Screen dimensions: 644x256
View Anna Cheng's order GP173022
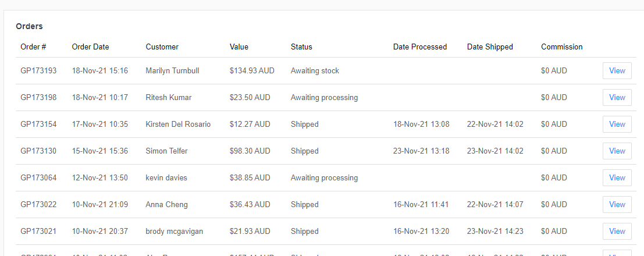(x=617, y=204)
